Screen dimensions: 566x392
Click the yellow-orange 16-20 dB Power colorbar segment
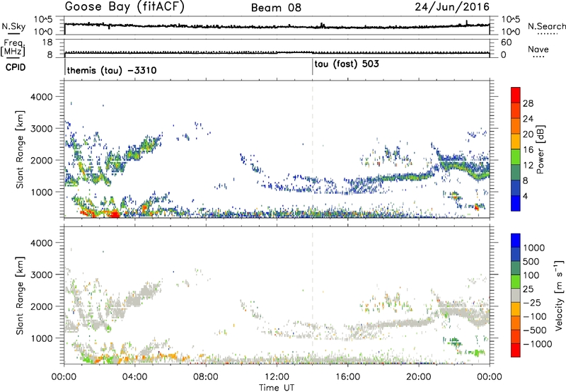coord(516,140)
